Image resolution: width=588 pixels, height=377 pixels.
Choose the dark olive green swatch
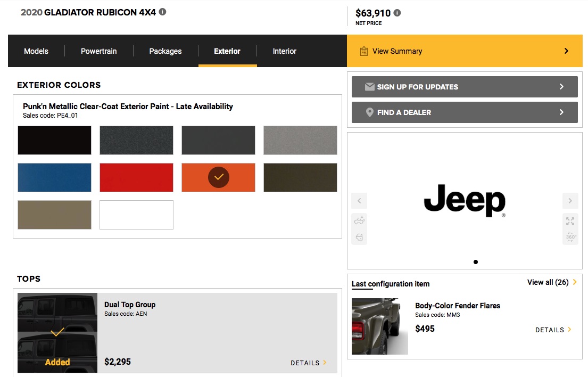300,177
